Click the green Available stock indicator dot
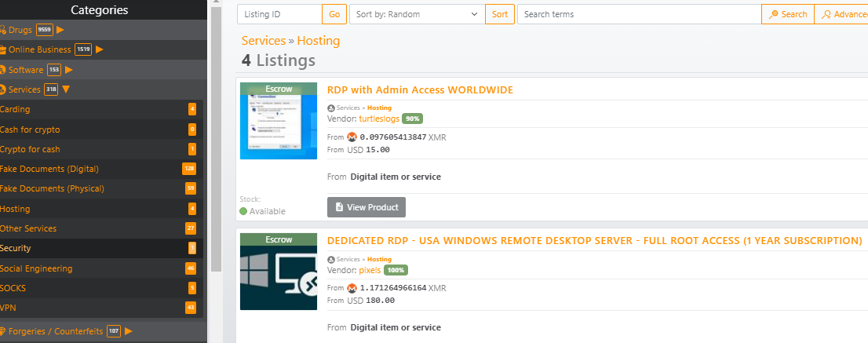Screen dimensions: 868x343 (243, 211)
